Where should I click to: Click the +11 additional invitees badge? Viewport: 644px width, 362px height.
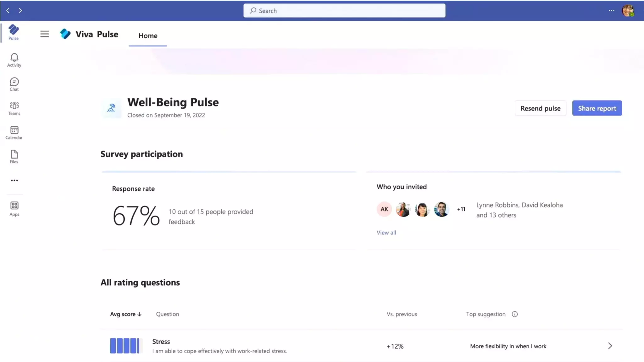tap(461, 209)
